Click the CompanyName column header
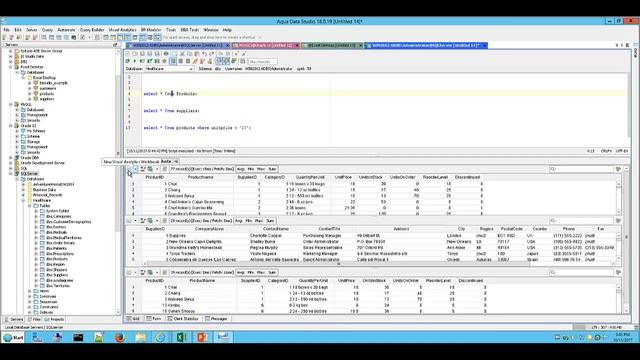This screenshot has width=640, height=360. (209, 229)
